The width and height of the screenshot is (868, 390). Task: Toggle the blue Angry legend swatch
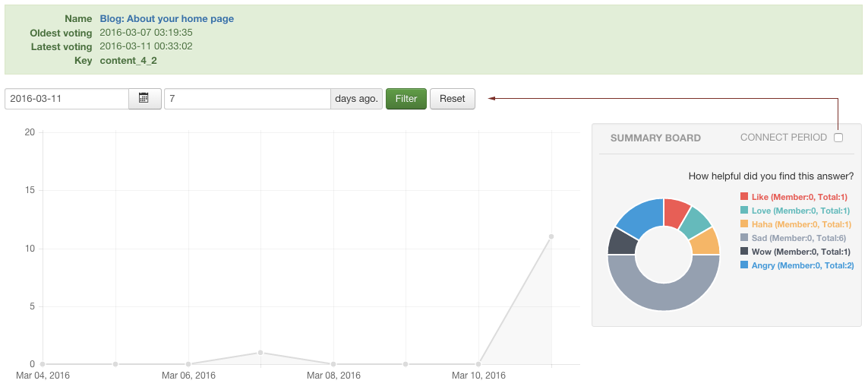click(x=744, y=265)
